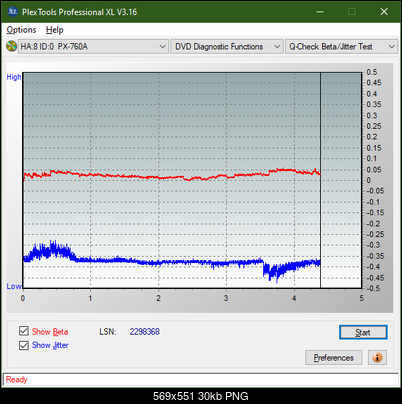Uncheck the Show Beta checkbox
The image size is (402, 404).
pos(24,331)
